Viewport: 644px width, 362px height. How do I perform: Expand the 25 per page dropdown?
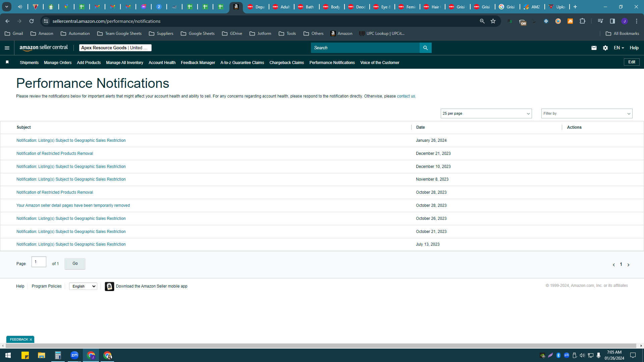click(x=486, y=113)
